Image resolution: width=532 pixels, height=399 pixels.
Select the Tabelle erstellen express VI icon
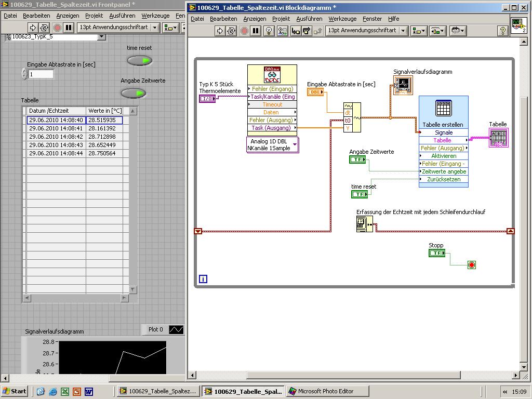(443, 109)
